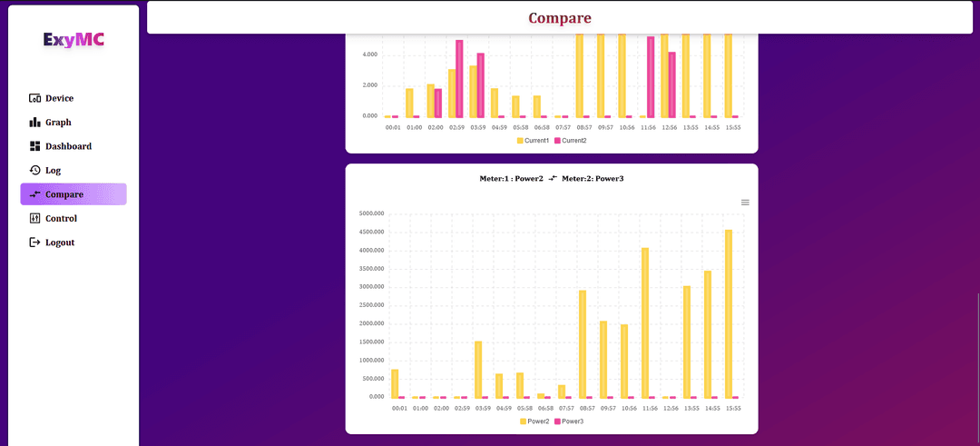Click the Device icon in sidebar
Image resolution: width=980 pixels, height=446 pixels.
click(x=35, y=98)
